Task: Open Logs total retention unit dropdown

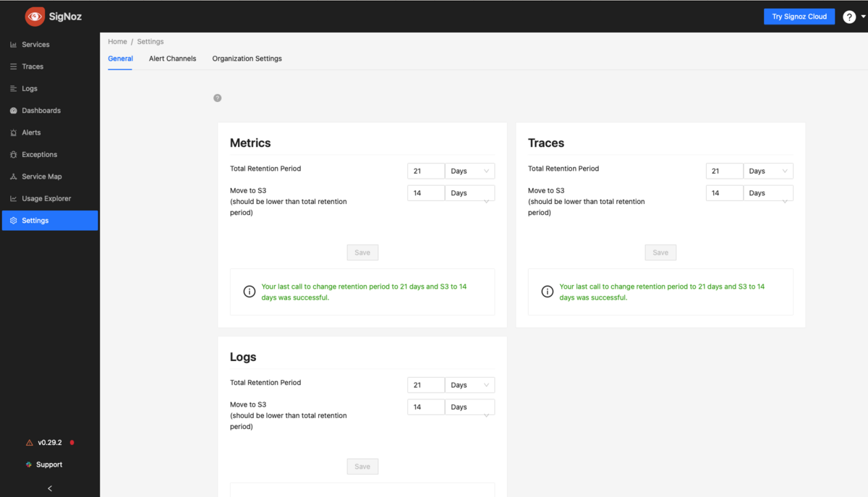Action: coord(469,386)
